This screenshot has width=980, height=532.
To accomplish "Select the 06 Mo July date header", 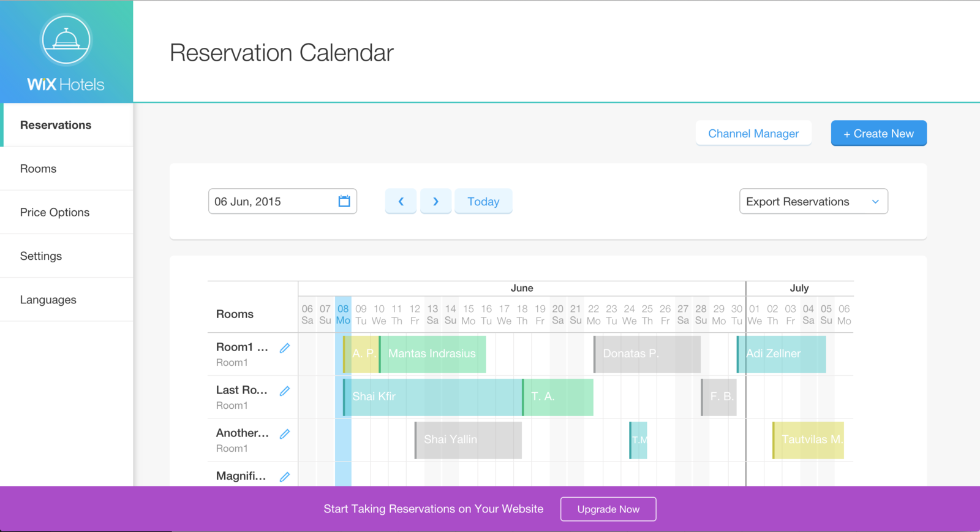I will [844, 314].
